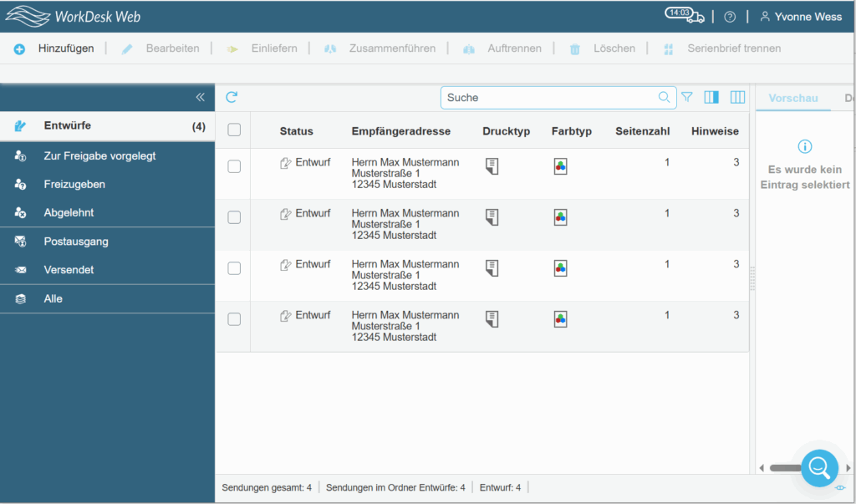Click the delivery truck time icon
Viewport: 856px width, 504px height.
pos(685,13)
